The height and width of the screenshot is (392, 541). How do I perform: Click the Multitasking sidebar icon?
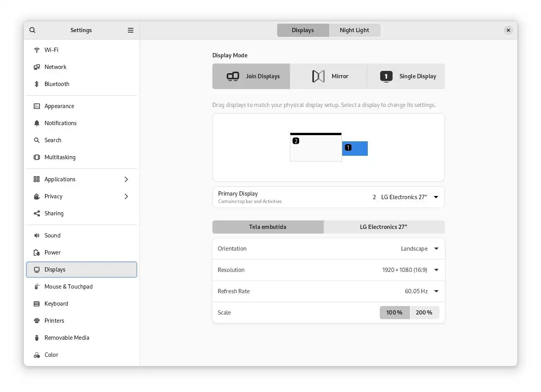[37, 157]
